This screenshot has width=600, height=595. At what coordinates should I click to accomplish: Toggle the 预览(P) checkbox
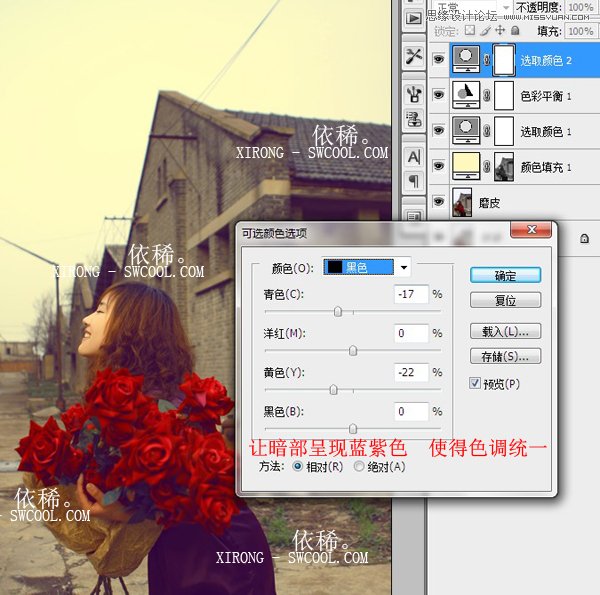coord(475,383)
